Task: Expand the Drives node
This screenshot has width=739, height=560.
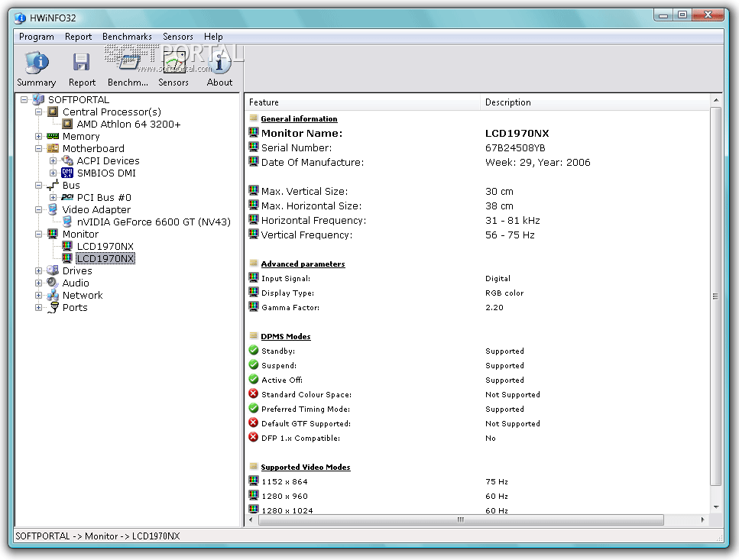Action: pyautogui.click(x=39, y=270)
